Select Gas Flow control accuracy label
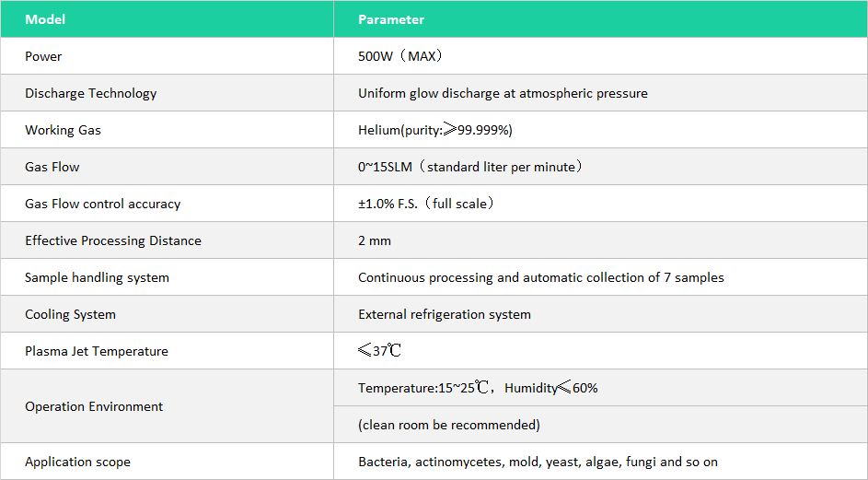Image resolution: width=868 pixels, height=480 pixels. pyautogui.click(x=102, y=204)
